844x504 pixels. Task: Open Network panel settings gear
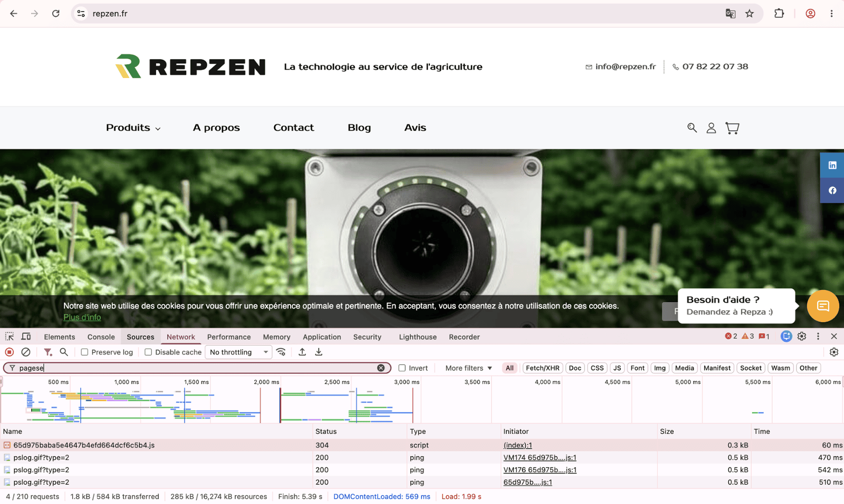tap(834, 352)
